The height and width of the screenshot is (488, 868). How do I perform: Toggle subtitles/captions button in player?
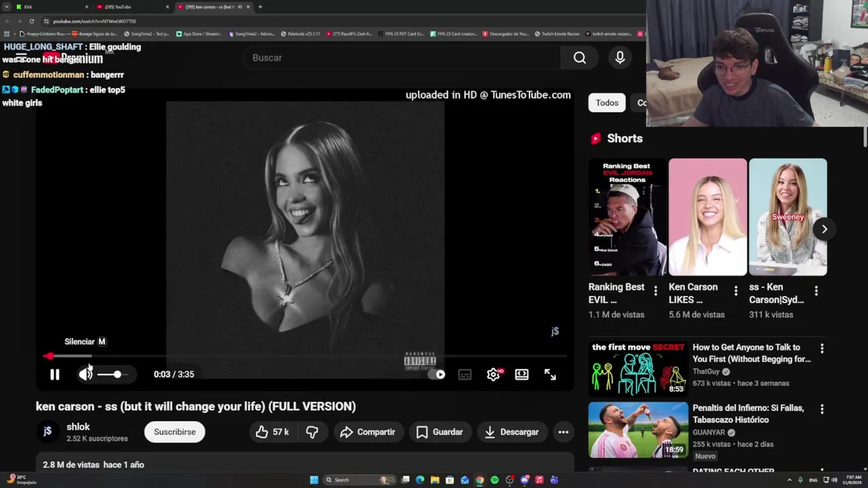click(x=465, y=374)
